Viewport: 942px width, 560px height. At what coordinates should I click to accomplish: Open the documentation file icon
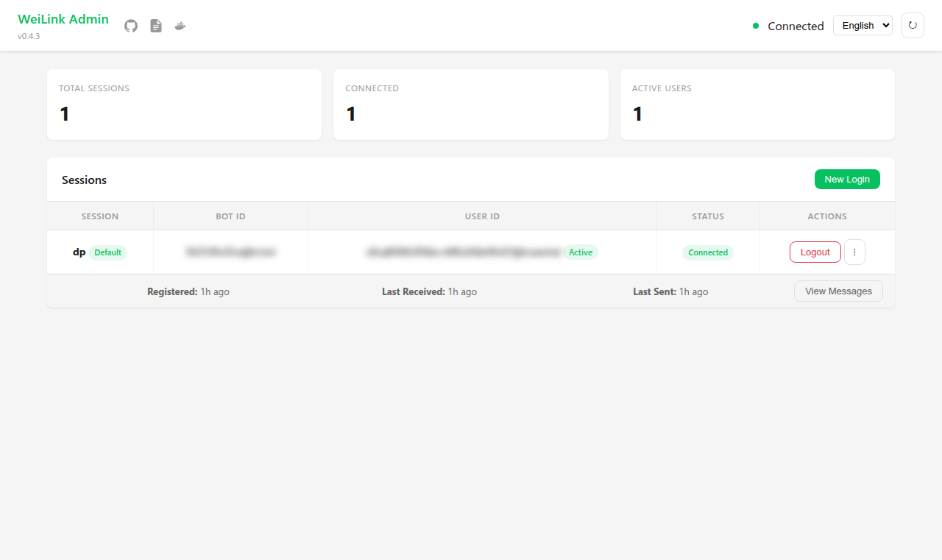click(x=156, y=26)
